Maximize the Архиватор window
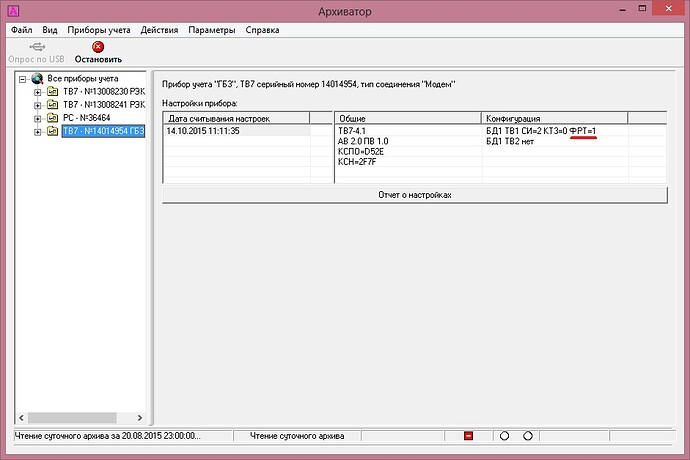The image size is (690, 460). click(x=642, y=9)
